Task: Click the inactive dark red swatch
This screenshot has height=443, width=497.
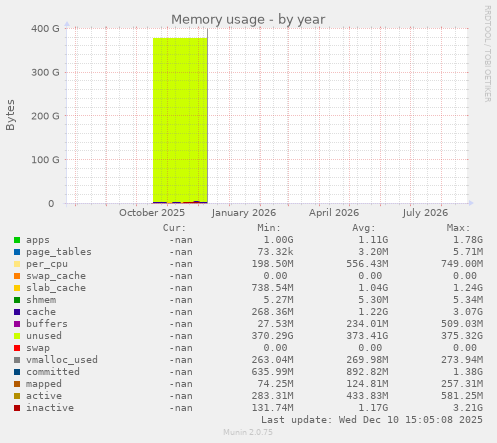Action: click(x=17, y=408)
